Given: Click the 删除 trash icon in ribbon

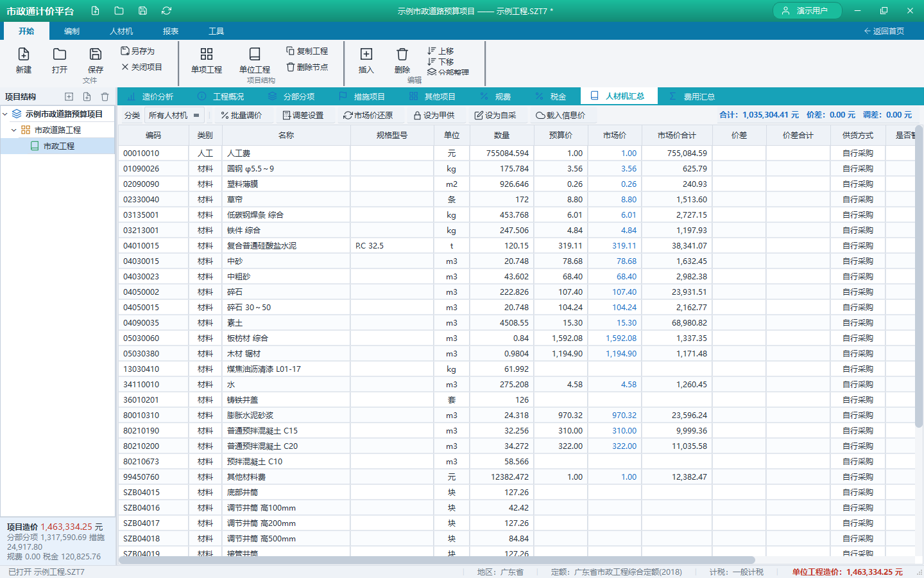Looking at the screenshot, I should (402, 60).
